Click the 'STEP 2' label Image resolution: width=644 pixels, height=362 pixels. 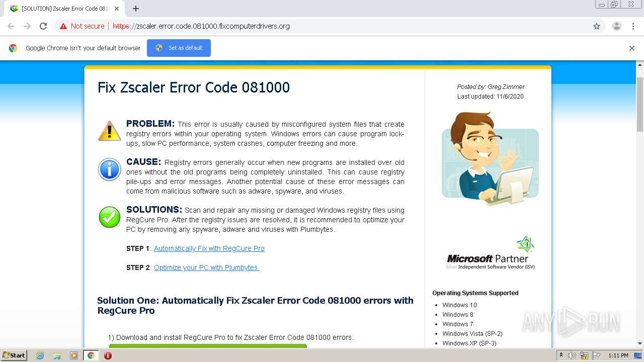[138, 267]
